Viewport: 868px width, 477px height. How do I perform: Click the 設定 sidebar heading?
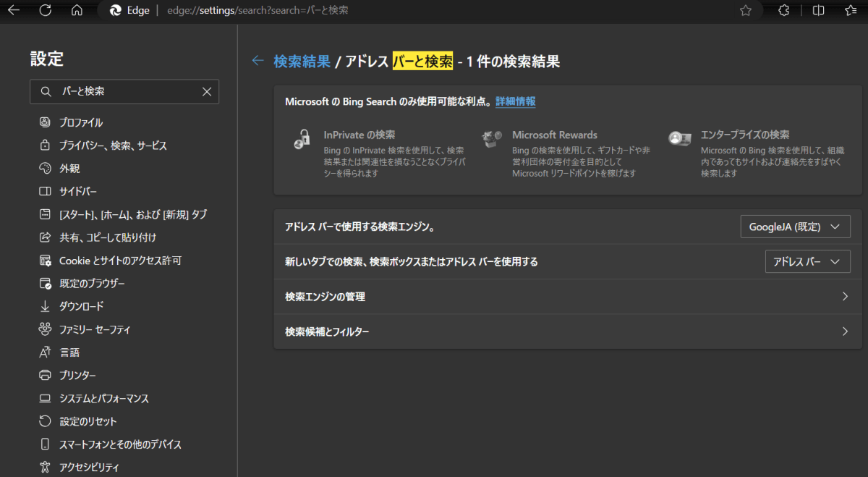pyautogui.click(x=47, y=59)
